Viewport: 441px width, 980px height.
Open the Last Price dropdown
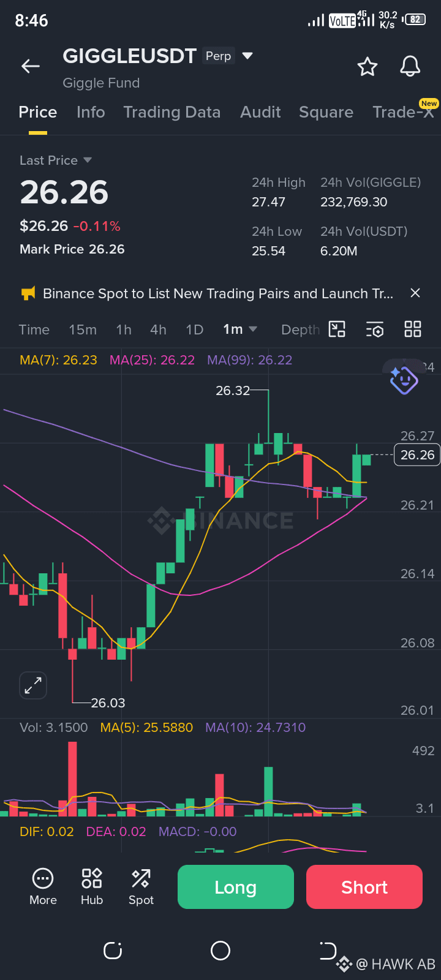[56, 160]
